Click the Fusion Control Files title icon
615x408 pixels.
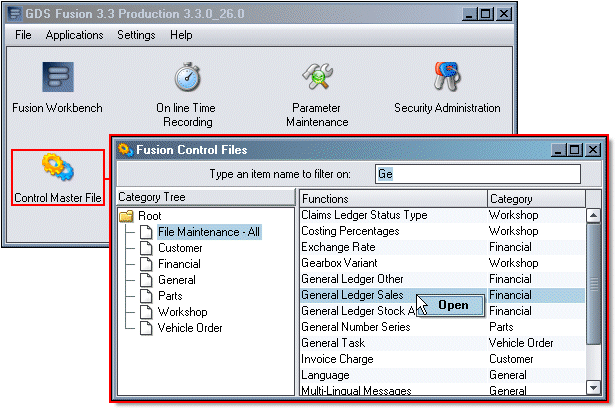coord(126,149)
